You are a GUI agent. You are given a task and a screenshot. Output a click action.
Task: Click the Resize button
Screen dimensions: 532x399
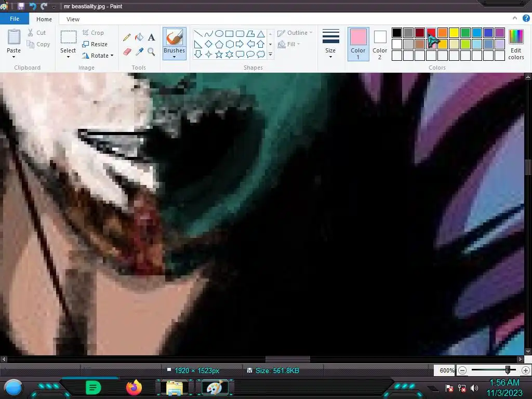pos(95,44)
